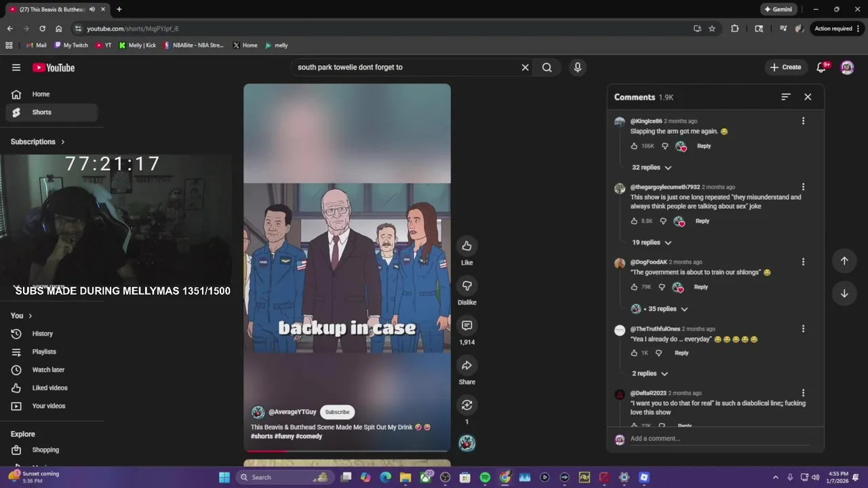Like the Beavis & Butthead short
This screenshot has width=868, height=488.
tap(467, 246)
